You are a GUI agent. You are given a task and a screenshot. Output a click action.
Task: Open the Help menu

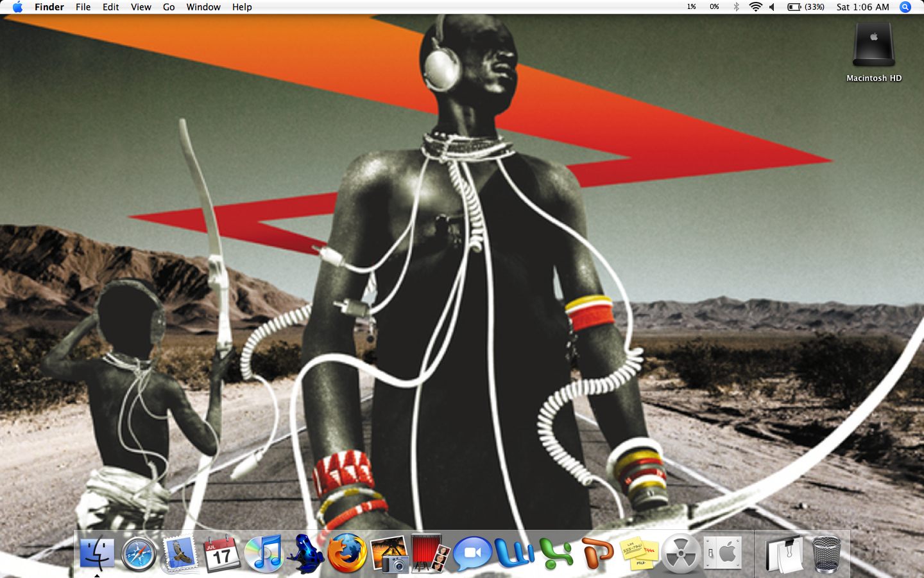pyautogui.click(x=242, y=7)
